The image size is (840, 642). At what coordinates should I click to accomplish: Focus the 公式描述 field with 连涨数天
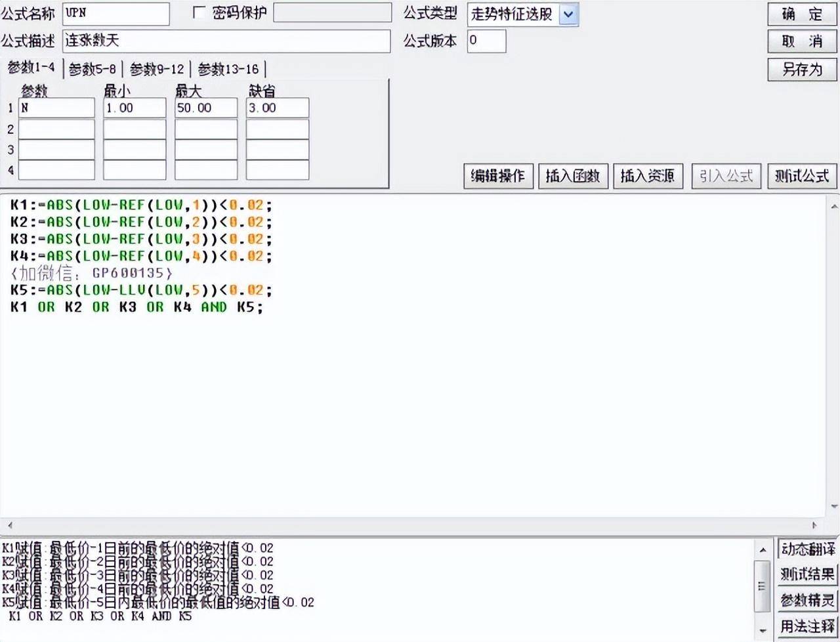point(226,41)
